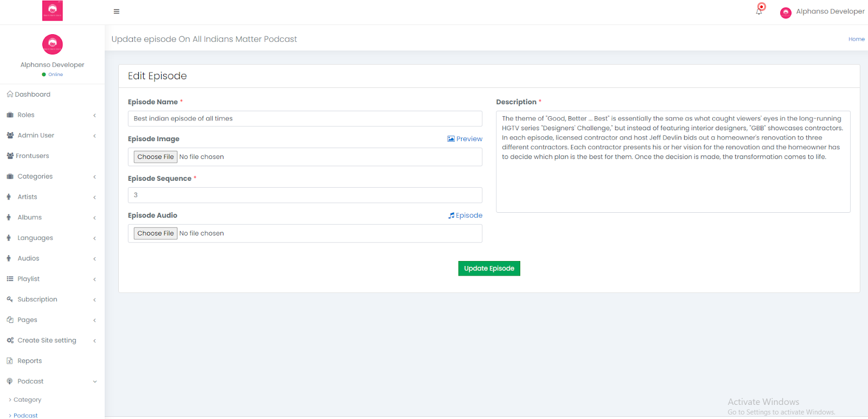Expand the Roles menu chevron

[94, 115]
